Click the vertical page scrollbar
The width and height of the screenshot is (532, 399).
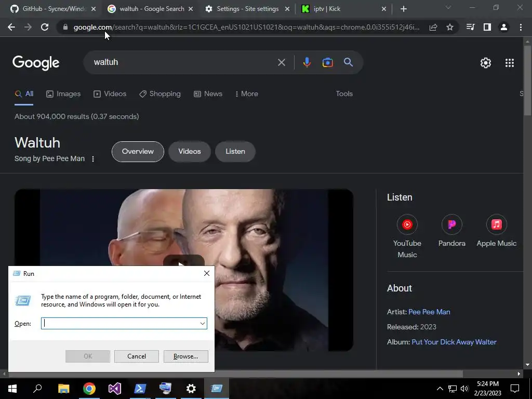coord(527,79)
